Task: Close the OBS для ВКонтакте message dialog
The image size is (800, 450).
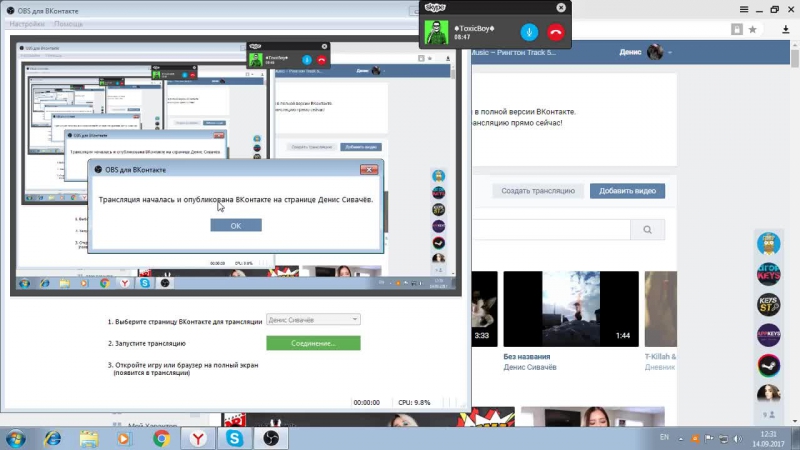Action: tap(369, 169)
